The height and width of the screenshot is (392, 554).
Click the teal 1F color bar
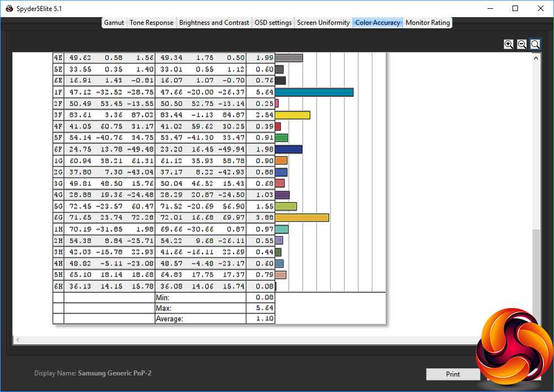[314, 92]
